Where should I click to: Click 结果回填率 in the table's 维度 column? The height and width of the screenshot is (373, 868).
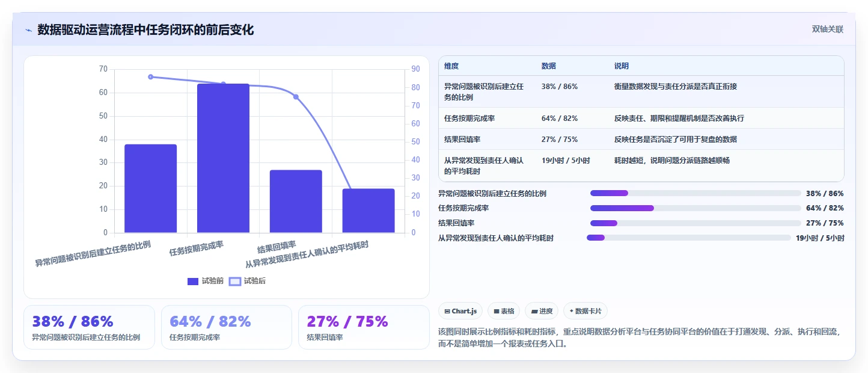(462, 140)
